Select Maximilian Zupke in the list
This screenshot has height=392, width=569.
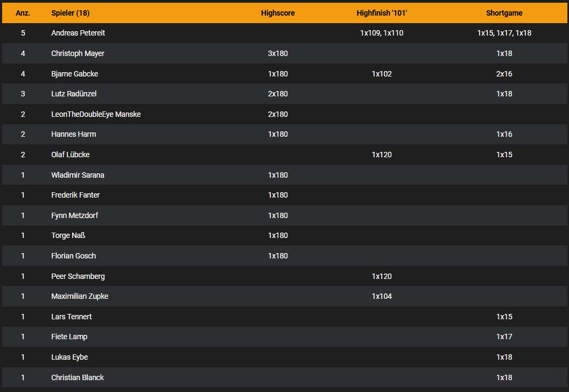[80, 296]
